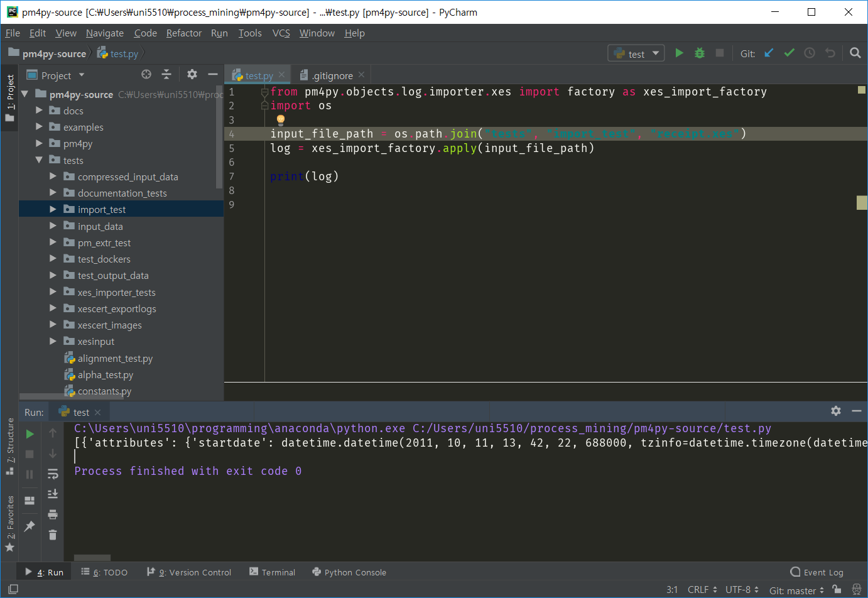This screenshot has height=598, width=868.
Task: Toggle scroll to end of console
Action: coord(53,494)
